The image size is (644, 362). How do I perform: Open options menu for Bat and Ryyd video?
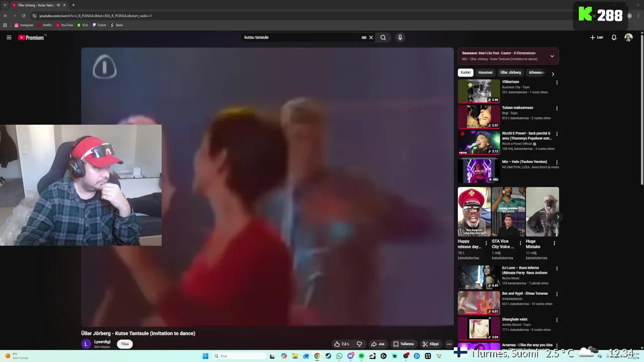pyautogui.click(x=556, y=294)
